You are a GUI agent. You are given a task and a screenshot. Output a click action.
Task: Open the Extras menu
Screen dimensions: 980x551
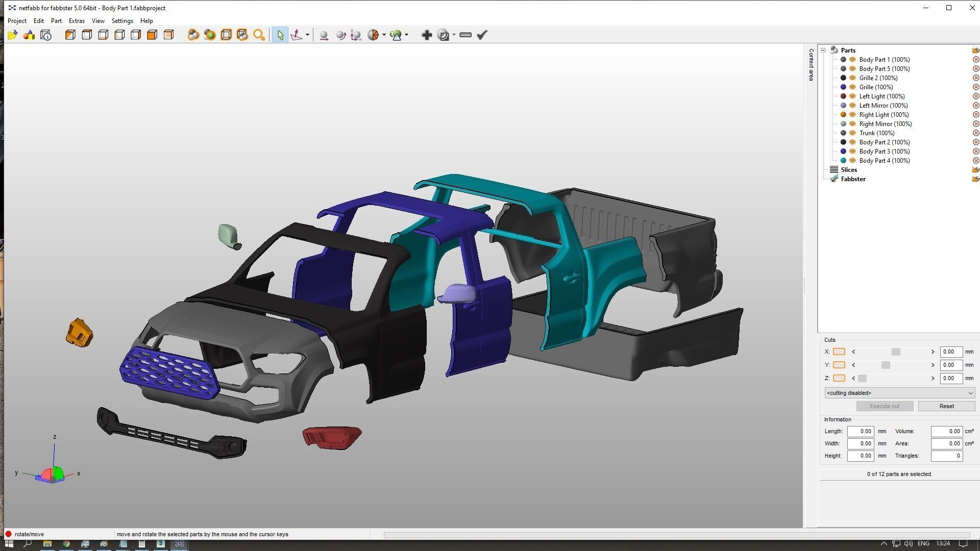(77, 21)
